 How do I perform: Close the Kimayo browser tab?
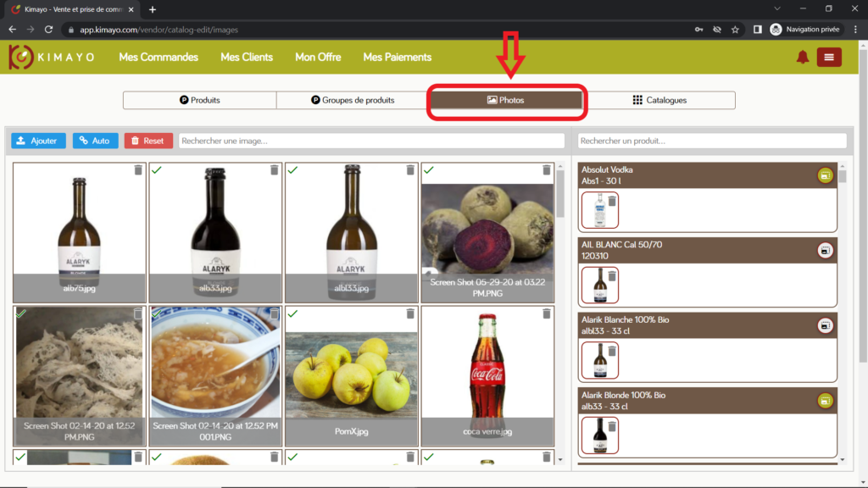point(131,9)
